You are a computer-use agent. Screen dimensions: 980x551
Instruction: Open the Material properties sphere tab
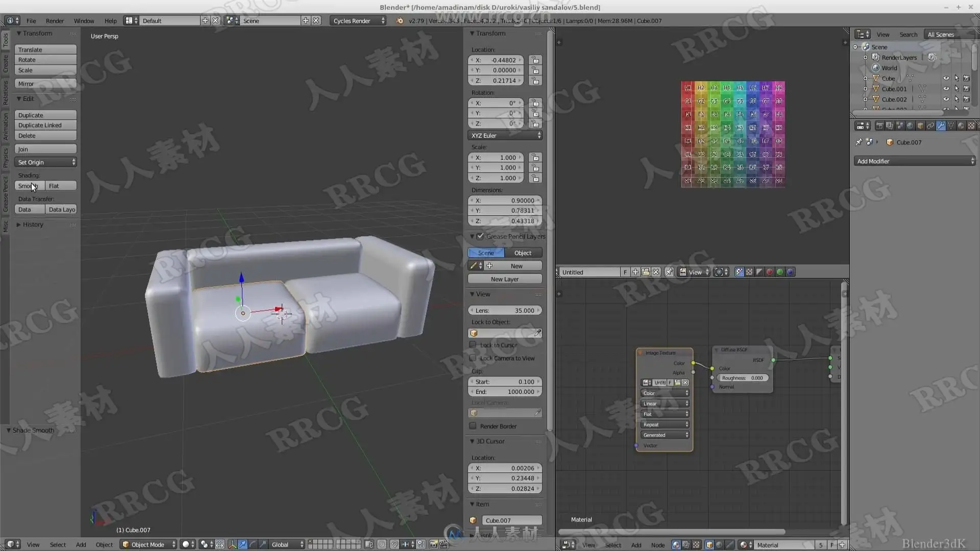coord(961,126)
